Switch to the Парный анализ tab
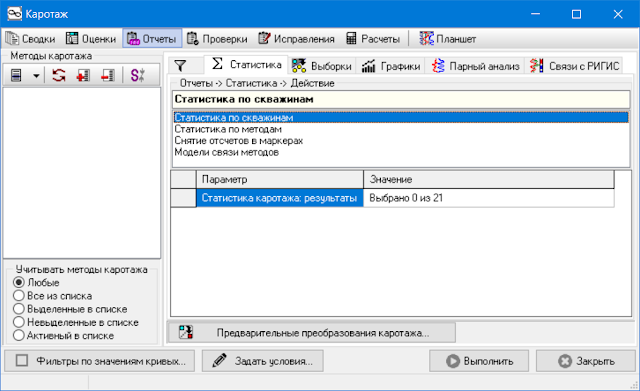 (475, 66)
